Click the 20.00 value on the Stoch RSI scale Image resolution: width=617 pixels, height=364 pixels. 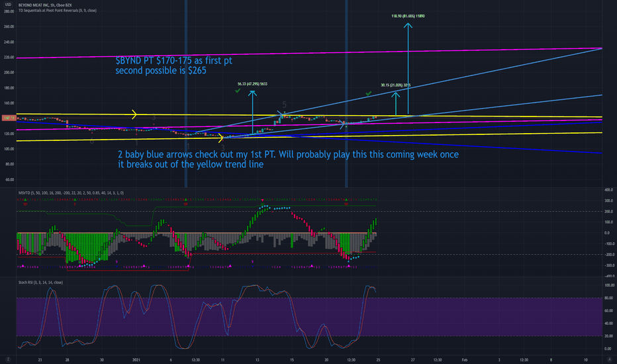click(608, 336)
